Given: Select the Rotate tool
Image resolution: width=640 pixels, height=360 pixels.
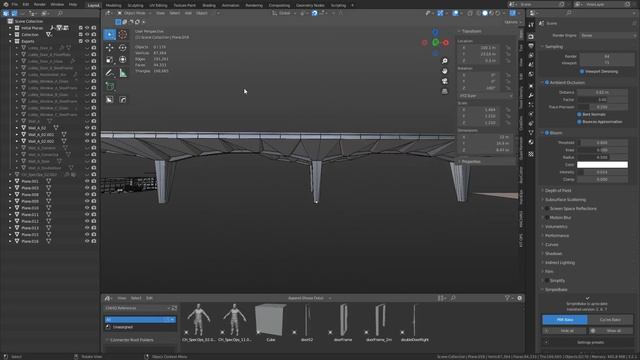Looking at the screenshot, I should point(122,48).
